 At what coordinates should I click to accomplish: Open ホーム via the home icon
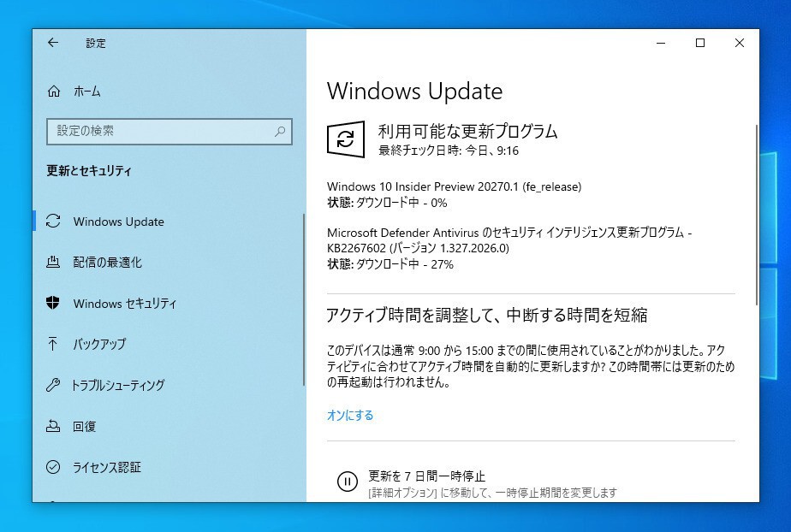click(x=53, y=92)
